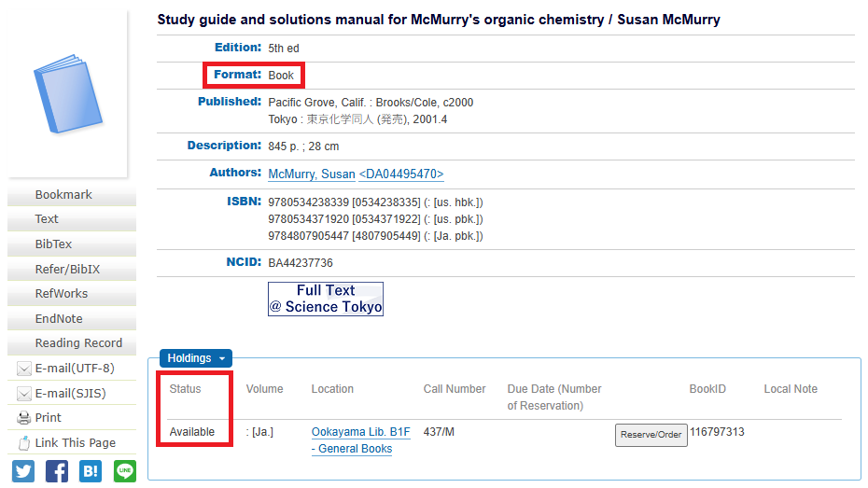Export record as BibTex

[53, 244]
